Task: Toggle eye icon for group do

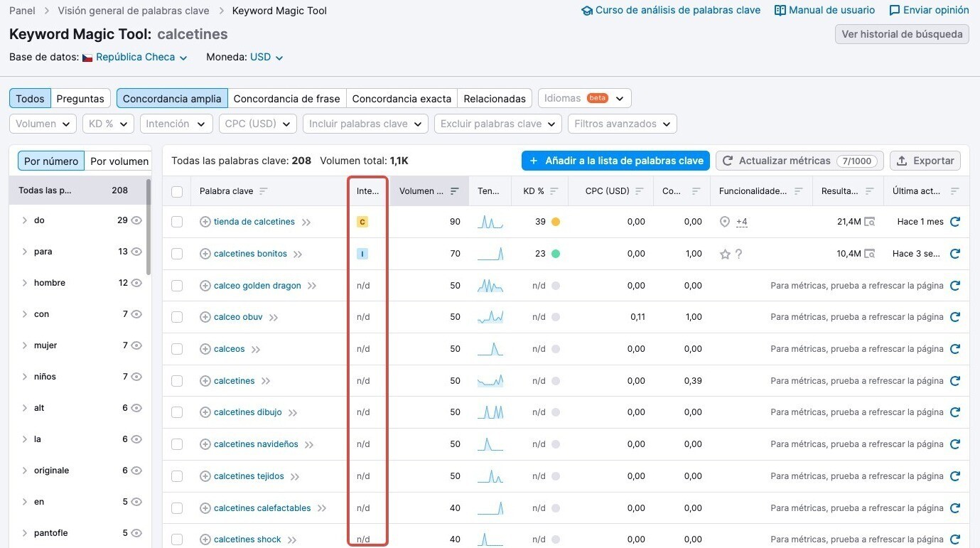Action: click(136, 220)
